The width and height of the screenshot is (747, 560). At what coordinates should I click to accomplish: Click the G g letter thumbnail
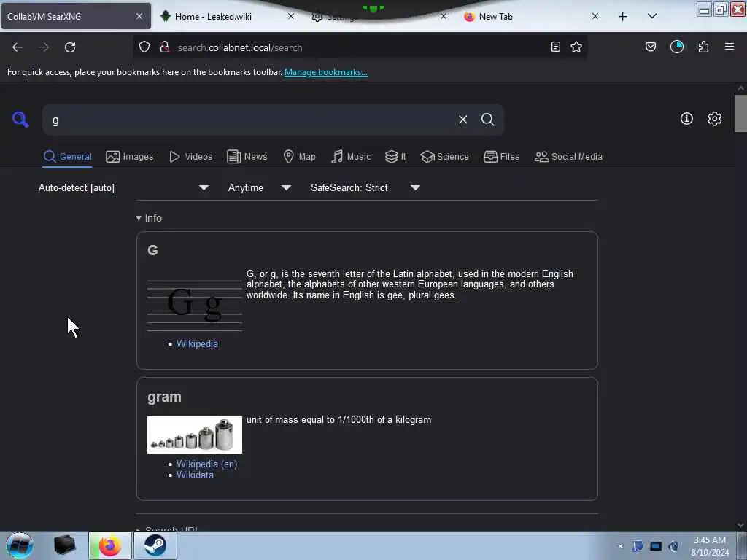pyautogui.click(x=194, y=304)
